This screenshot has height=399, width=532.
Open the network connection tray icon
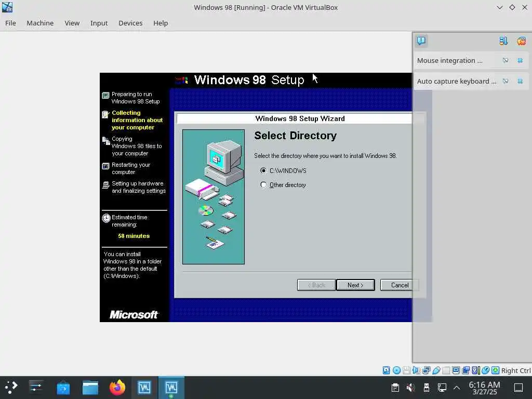click(x=442, y=388)
